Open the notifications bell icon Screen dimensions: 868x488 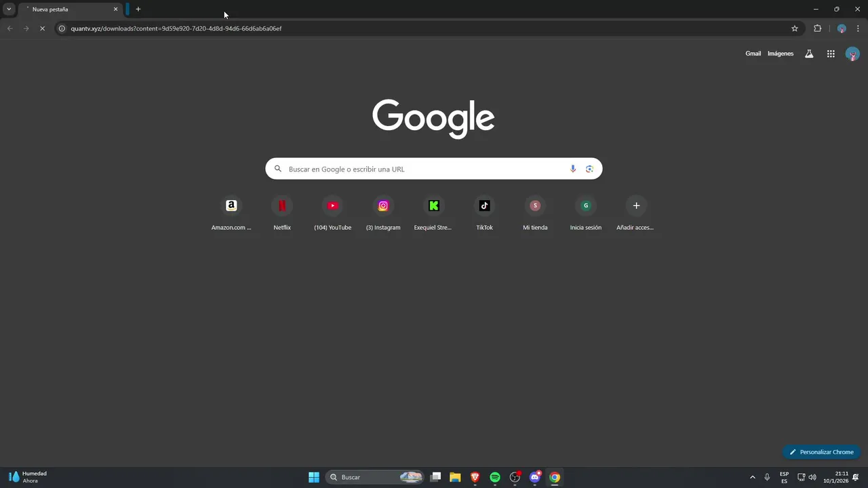tap(856, 477)
